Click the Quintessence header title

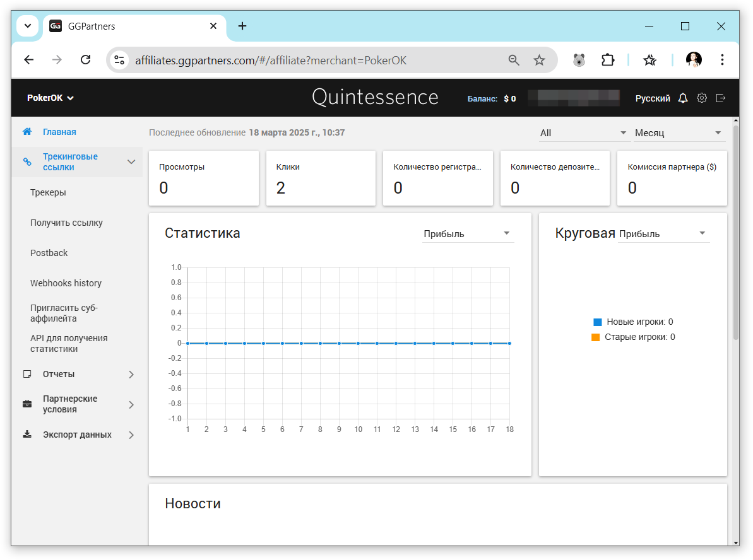375,97
